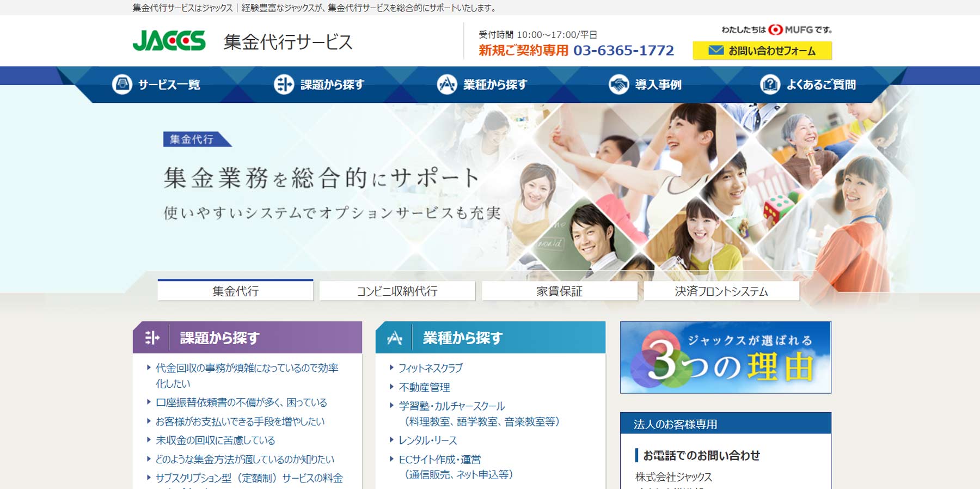Select the 集金代行 tab

(236, 290)
